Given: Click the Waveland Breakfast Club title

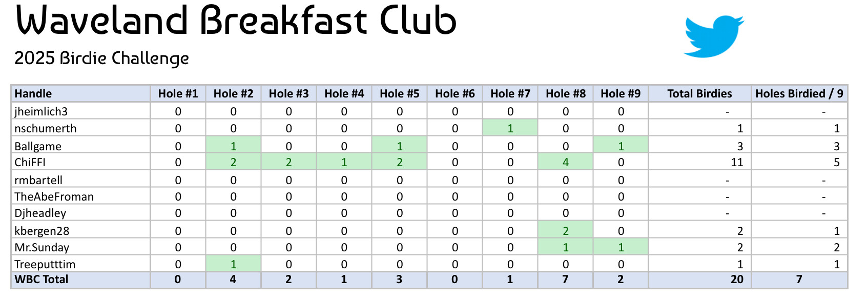Looking at the screenshot, I should pyautogui.click(x=236, y=21).
